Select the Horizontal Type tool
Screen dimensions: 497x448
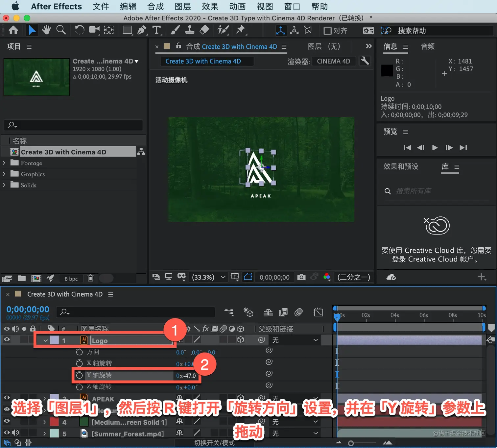click(x=157, y=30)
